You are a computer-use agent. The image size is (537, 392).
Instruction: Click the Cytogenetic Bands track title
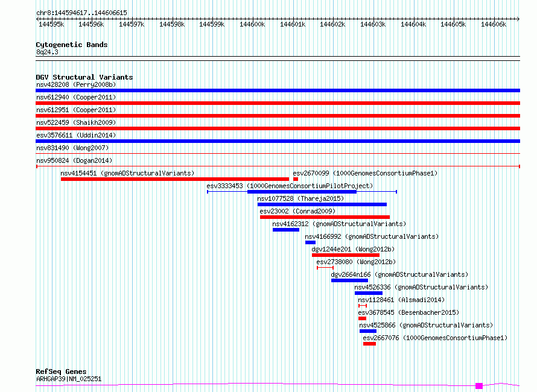coord(72,45)
